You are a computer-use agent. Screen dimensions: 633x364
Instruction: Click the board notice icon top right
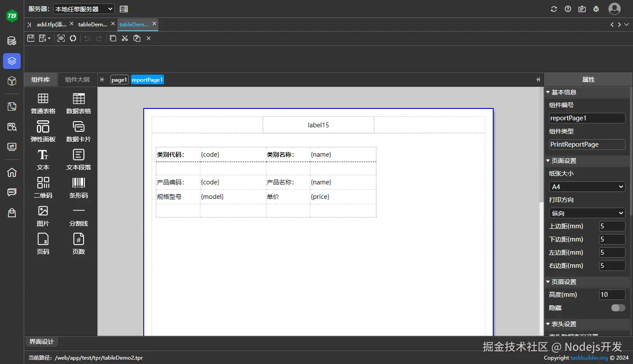coord(582,9)
